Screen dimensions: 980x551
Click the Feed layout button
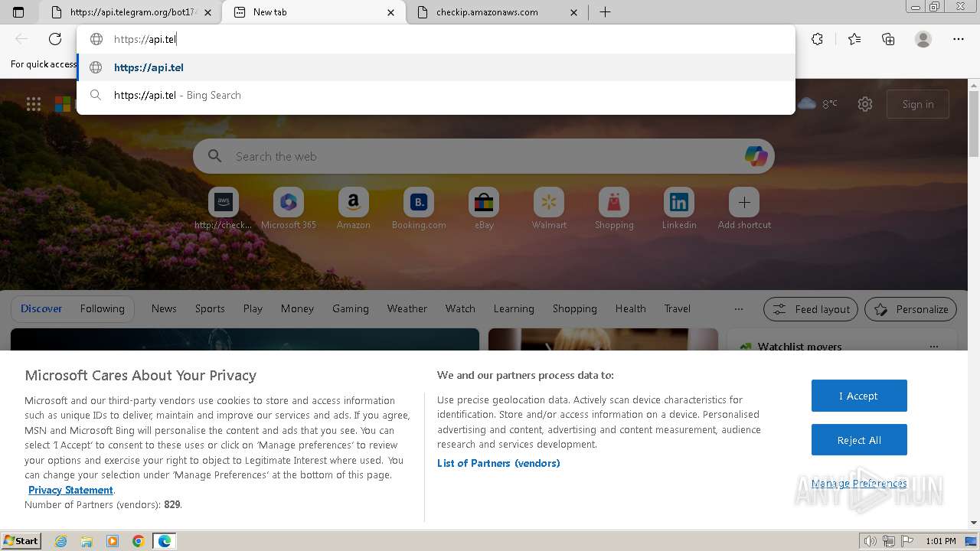coord(811,309)
